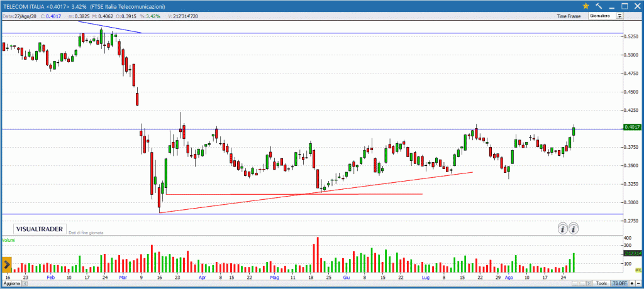Click the O:0.3915 open value
644x289 pixels.
[125, 16]
